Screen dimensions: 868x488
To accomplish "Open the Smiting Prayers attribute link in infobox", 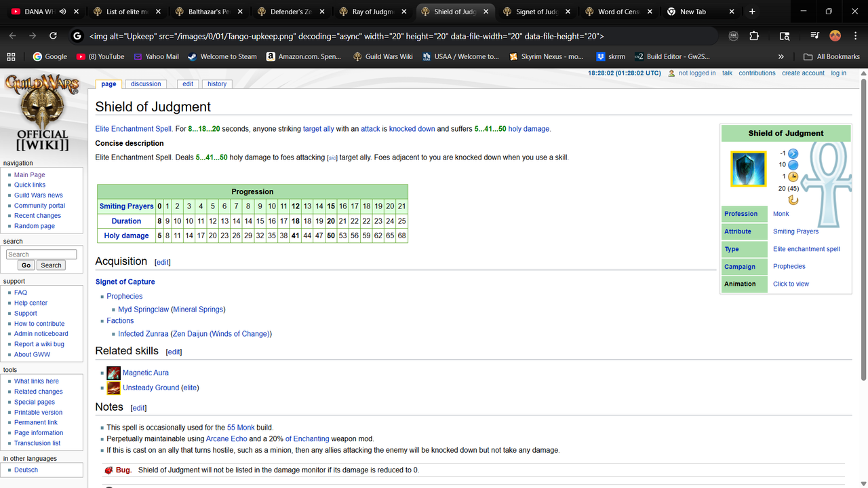I will 795,231.
